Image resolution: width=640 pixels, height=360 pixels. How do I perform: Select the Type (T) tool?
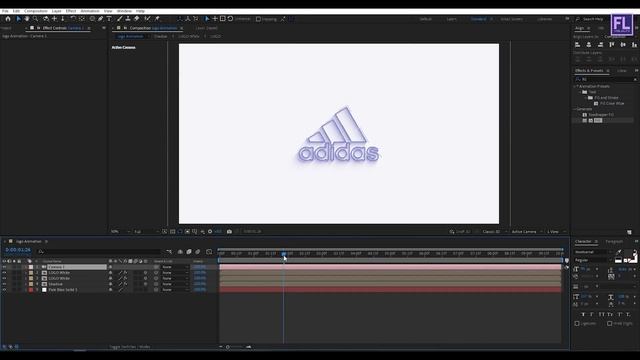109,19
